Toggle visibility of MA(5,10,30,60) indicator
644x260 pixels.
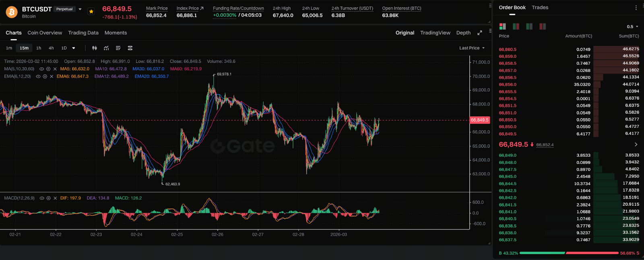(41, 69)
